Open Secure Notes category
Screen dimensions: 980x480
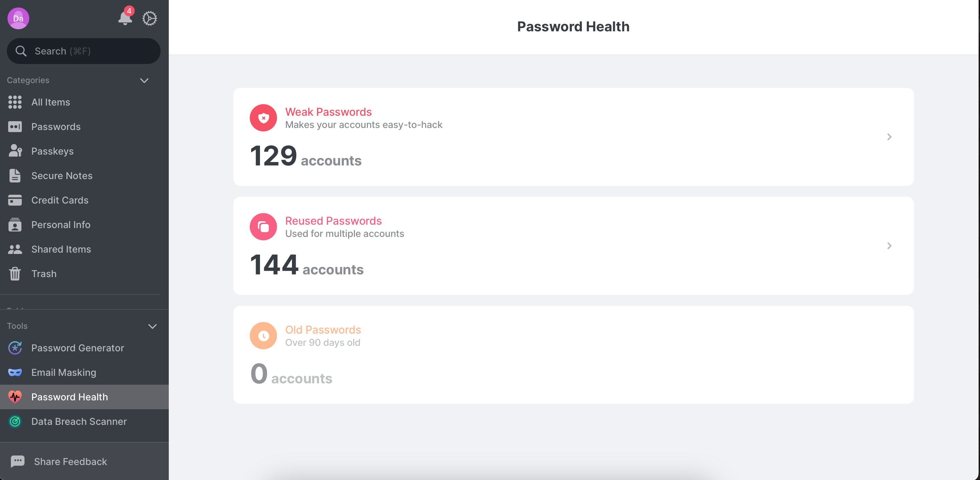tap(62, 176)
